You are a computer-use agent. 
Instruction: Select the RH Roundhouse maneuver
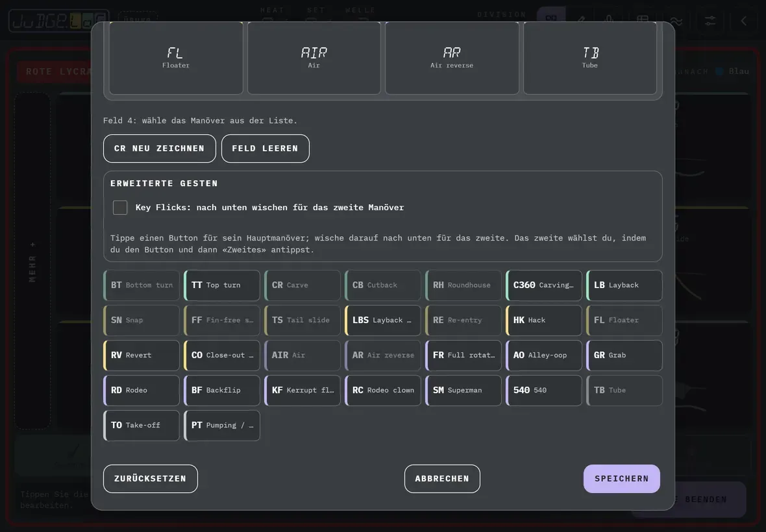(x=463, y=285)
